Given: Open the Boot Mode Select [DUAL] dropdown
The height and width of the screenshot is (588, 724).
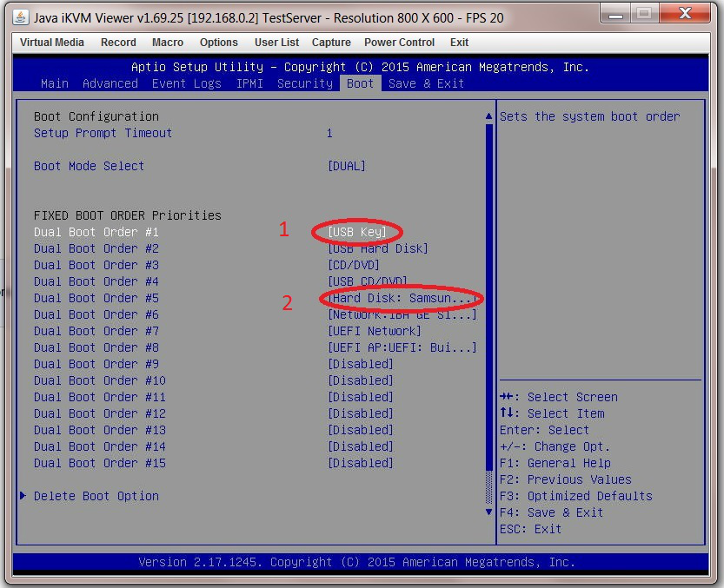Looking at the screenshot, I should pyautogui.click(x=347, y=166).
